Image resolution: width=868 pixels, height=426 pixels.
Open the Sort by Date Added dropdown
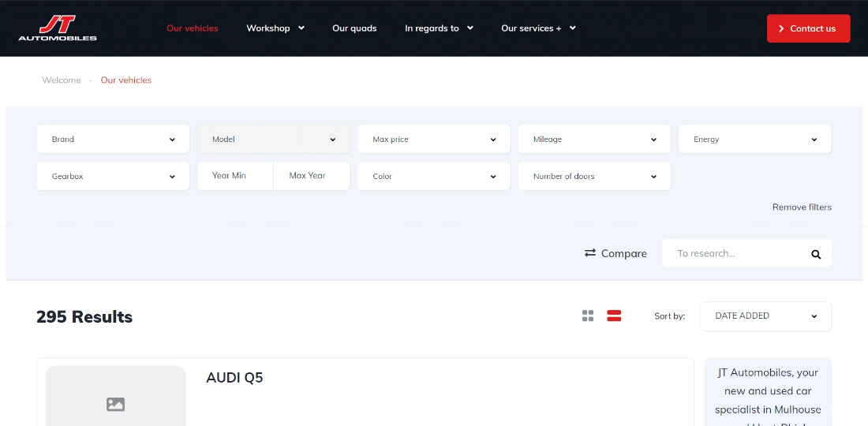pyautogui.click(x=765, y=316)
